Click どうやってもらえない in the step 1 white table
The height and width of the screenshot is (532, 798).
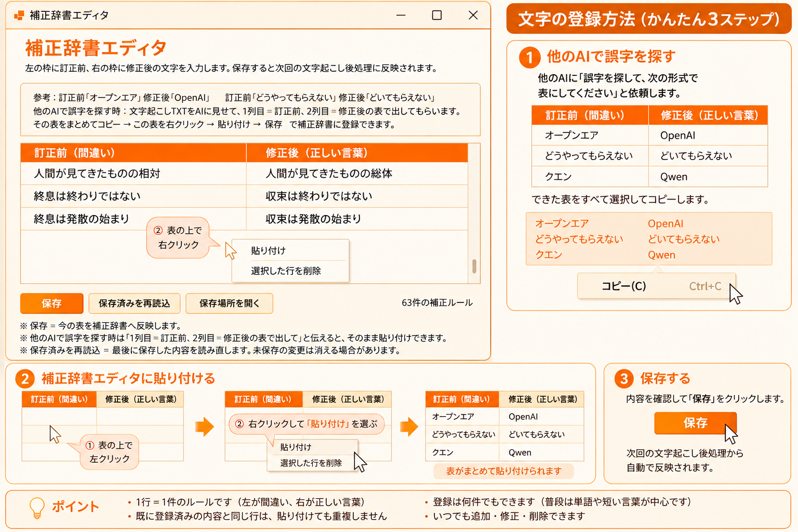[590, 156]
